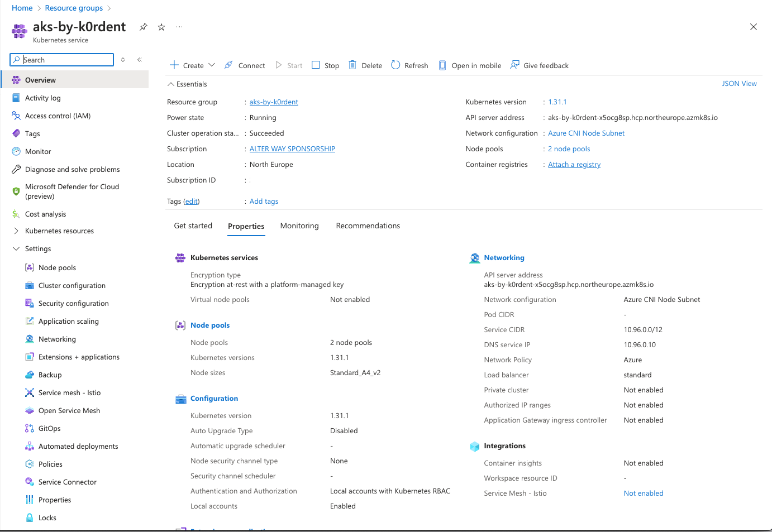Switch to the Recommendations tab

[x=368, y=226]
